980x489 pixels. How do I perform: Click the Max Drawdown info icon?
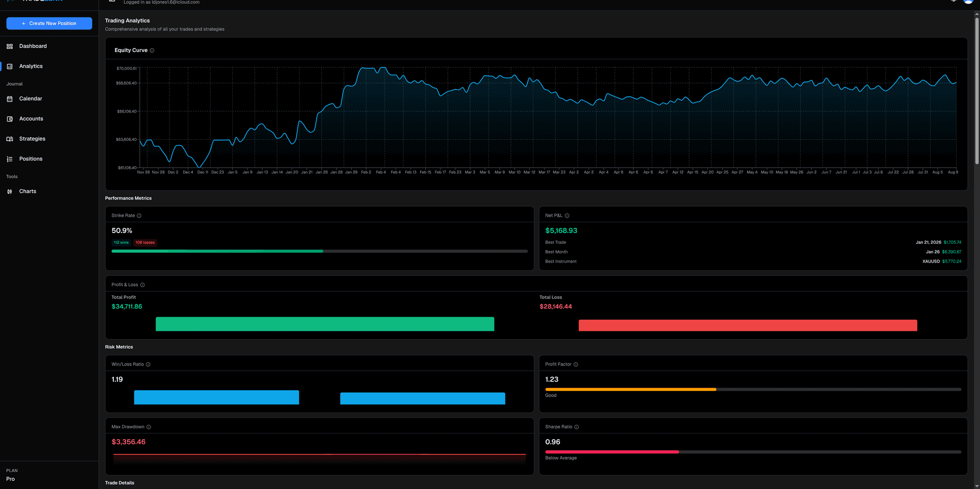(149, 427)
